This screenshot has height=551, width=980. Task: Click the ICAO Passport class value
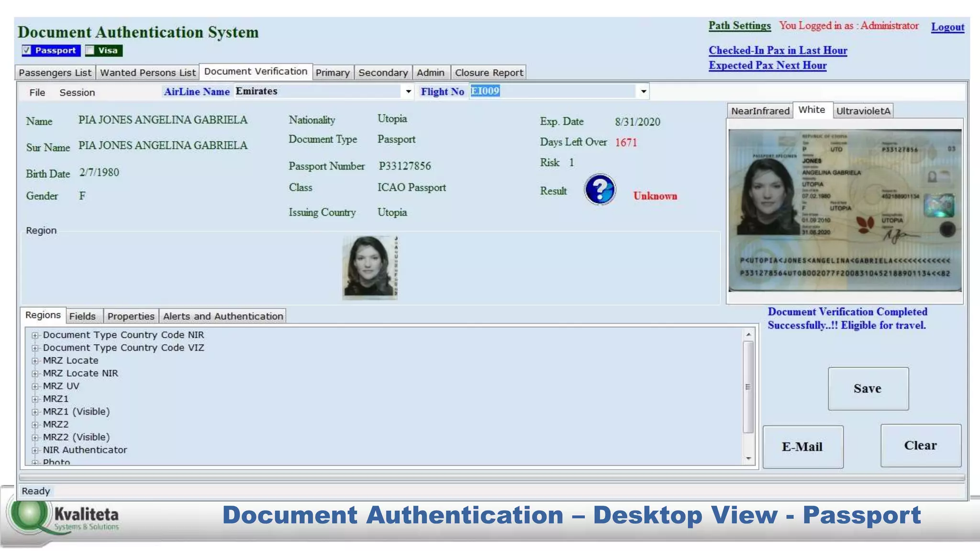pos(412,187)
